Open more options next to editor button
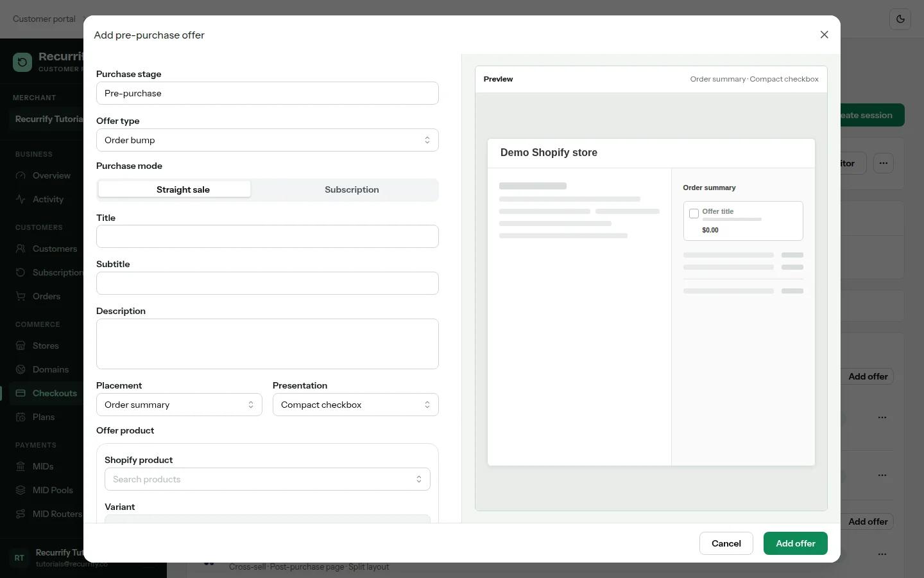Image resolution: width=924 pixels, height=578 pixels. tap(884, 163)
